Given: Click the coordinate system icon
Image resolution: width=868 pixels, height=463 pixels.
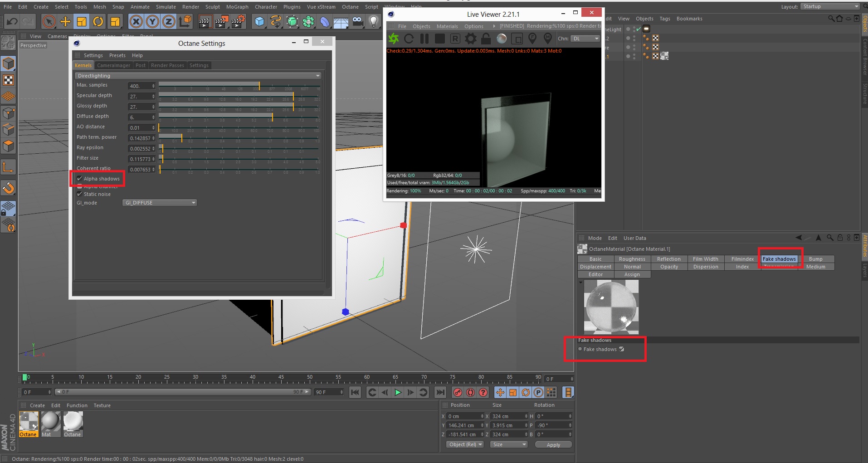Looking at the screenshot, I should click(185, 21).
